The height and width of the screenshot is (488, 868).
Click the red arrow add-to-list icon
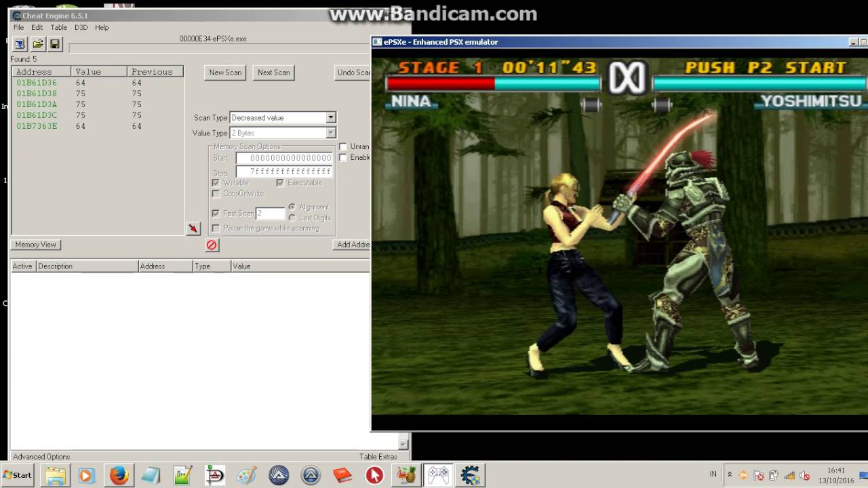pyautogui.click(x=193, y=229)
